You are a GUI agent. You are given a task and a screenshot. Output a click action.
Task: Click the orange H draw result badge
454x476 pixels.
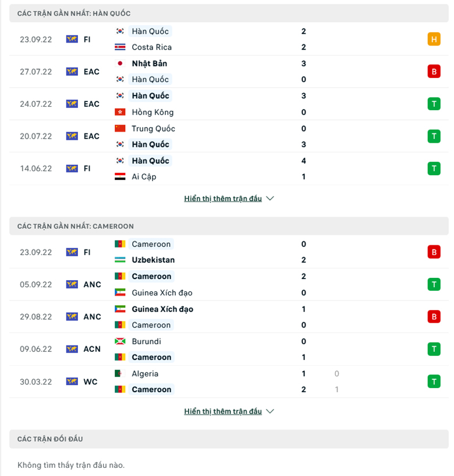pos(434,39)
